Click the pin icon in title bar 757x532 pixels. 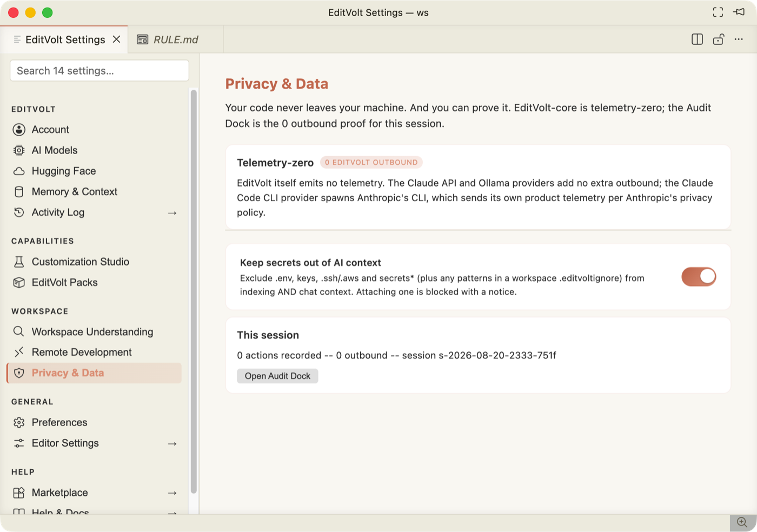739,12
